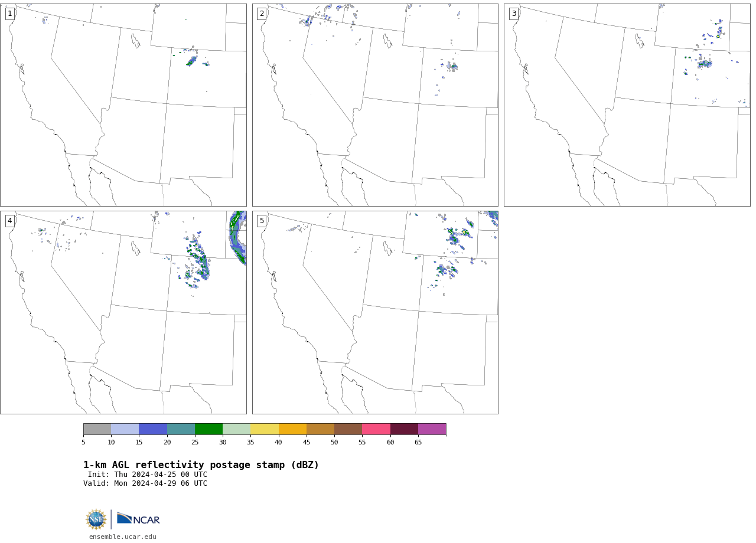Screen dimensions: 756x543
Task: Click the number 1 panel label
Action: [9, 14]
